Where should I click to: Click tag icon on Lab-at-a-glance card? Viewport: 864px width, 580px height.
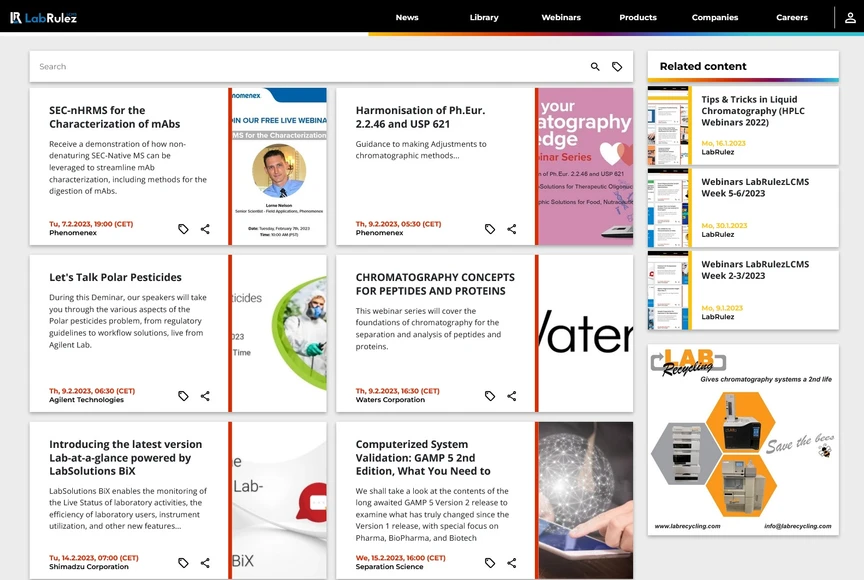click(x=183, y=563)
